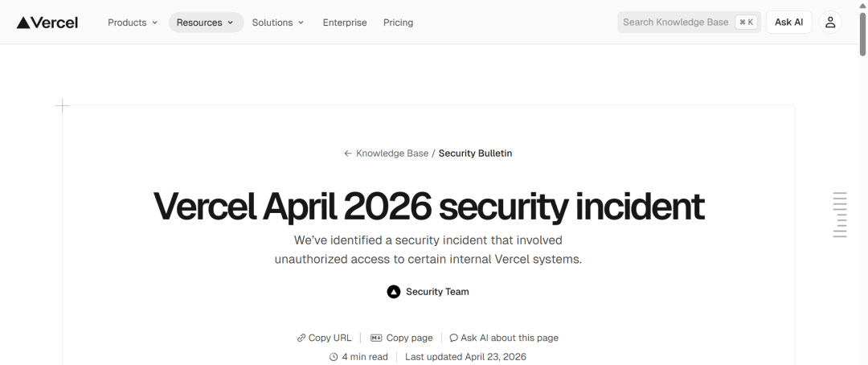The height and width of the screenshot is (365, 868).
Task: Click the link icon beside Copy URL
Action: (x=301, y=338)
